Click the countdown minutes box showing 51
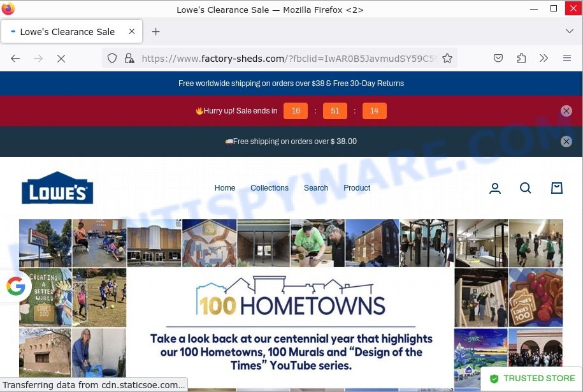 point(335,111)
